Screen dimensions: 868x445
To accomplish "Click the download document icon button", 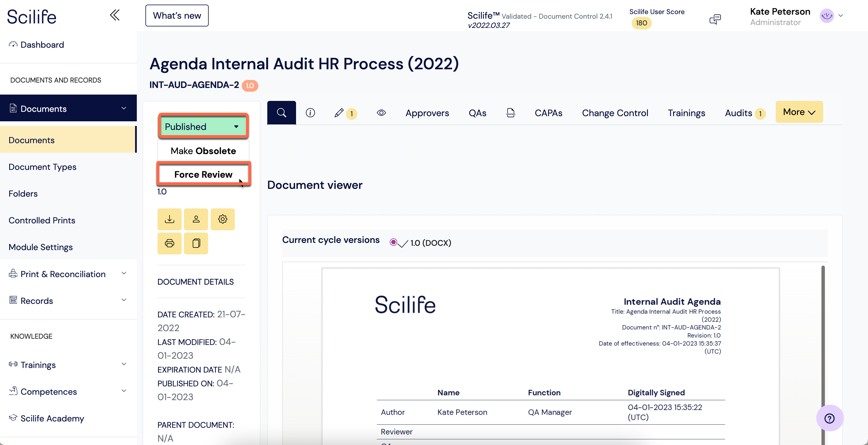I will [170, 219].
